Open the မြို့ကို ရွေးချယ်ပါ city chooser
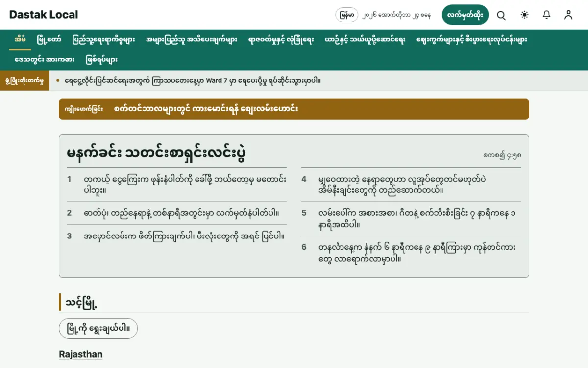The image size is (588, 368). point(98,329)
